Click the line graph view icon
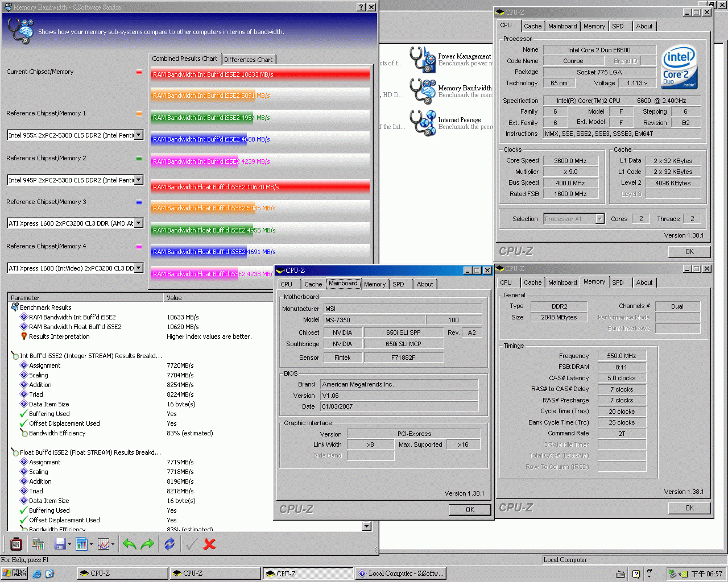 tap(104, 544)
